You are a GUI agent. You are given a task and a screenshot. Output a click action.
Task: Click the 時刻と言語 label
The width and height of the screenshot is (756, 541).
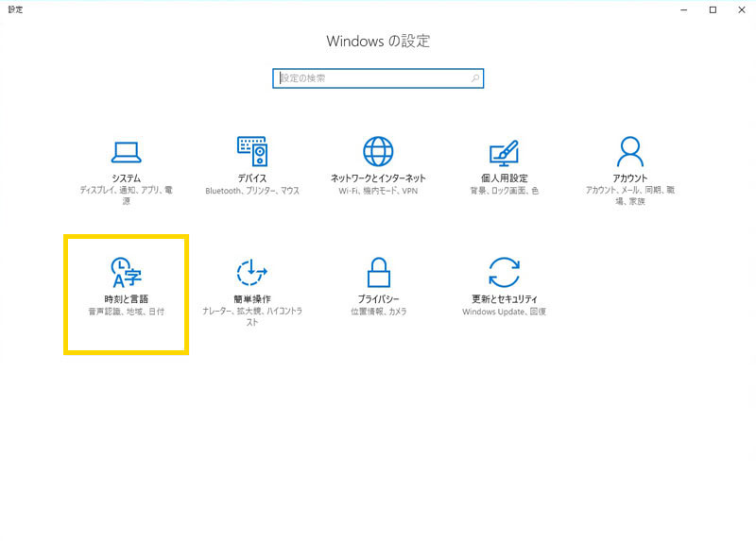pyautogui.click(x=127, y=299)
